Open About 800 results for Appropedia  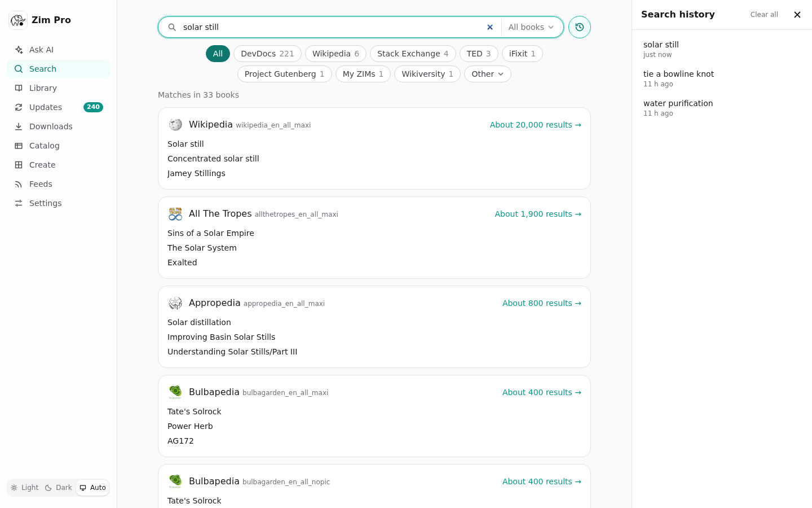tap(542, 303)
